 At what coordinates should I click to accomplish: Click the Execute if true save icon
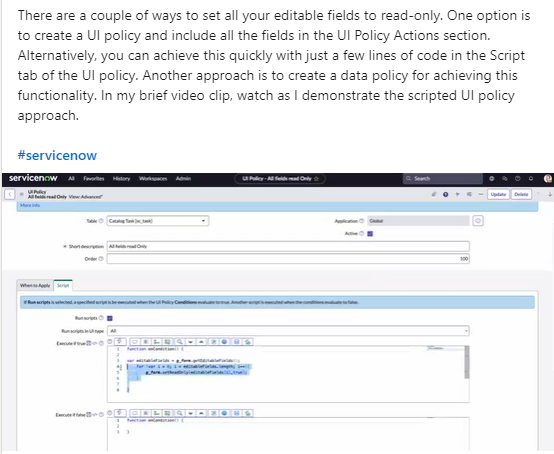pyautogui.click(x=237, y=342)
